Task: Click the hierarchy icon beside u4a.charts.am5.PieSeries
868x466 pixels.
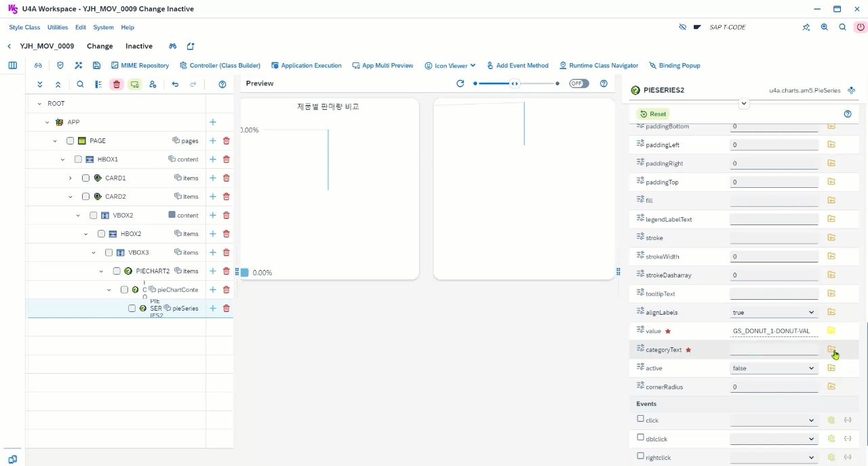Action: [852, 90]
